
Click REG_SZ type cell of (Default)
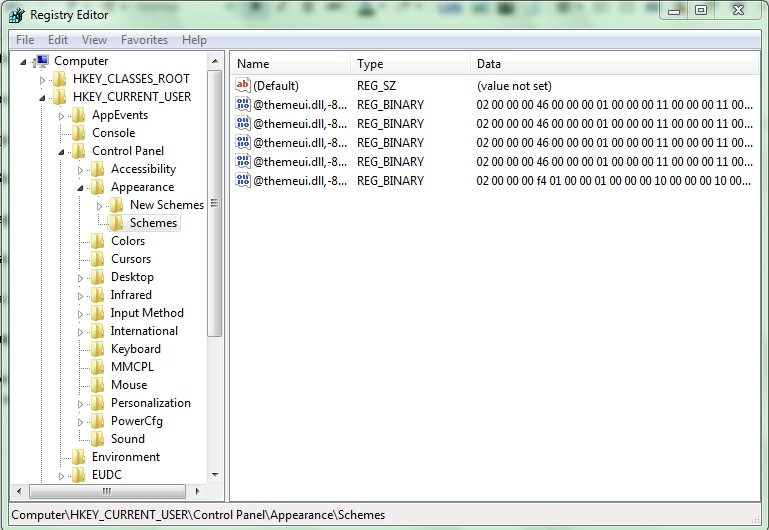376,86
